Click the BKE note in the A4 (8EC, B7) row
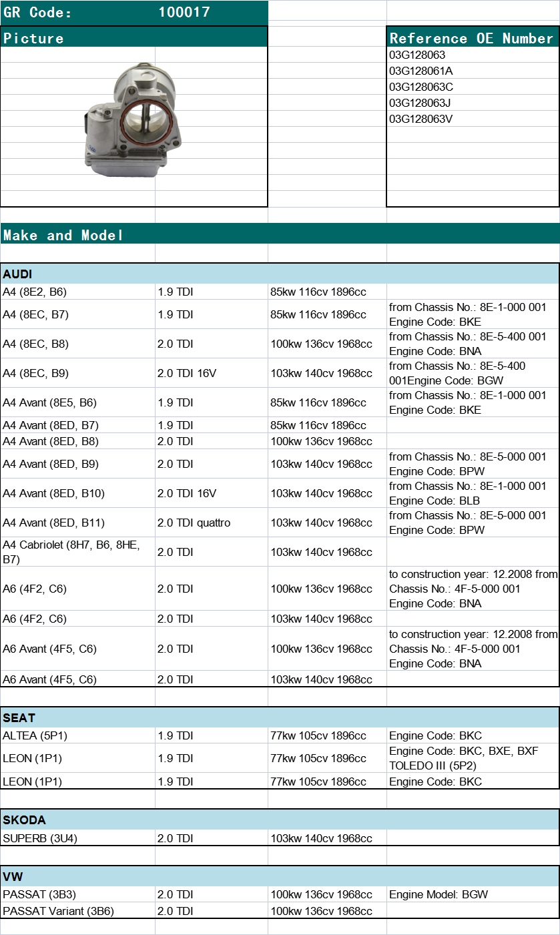560x935 pixels. pyautogui.click(x=473, y=314)
